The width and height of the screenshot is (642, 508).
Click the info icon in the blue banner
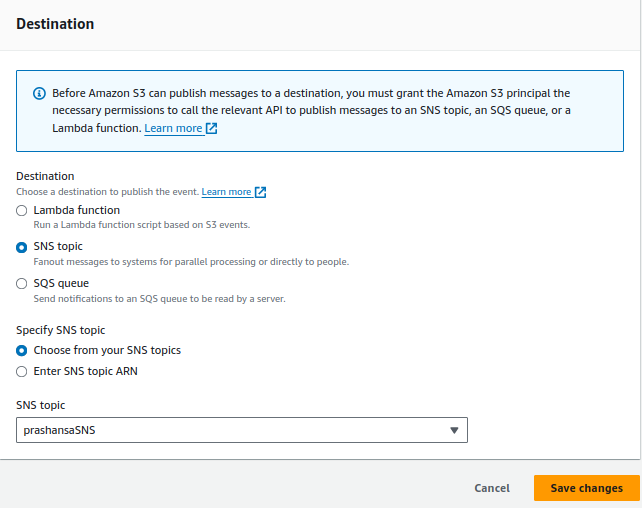point(39,94)
